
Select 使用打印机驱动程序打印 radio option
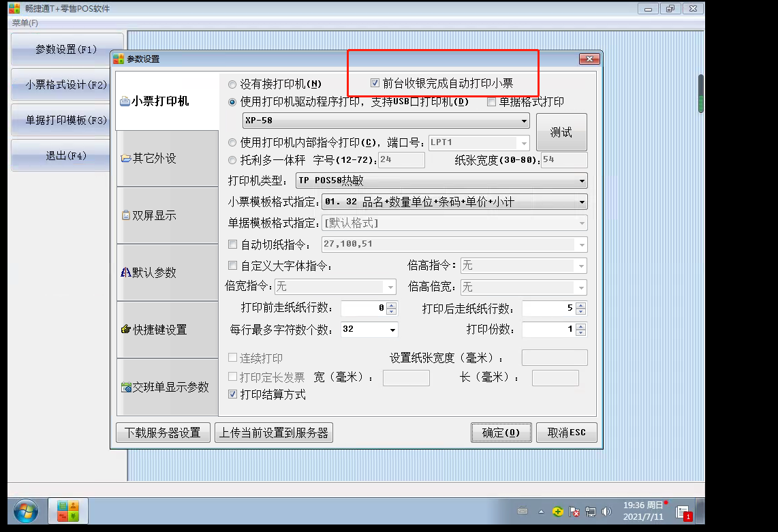232,102
